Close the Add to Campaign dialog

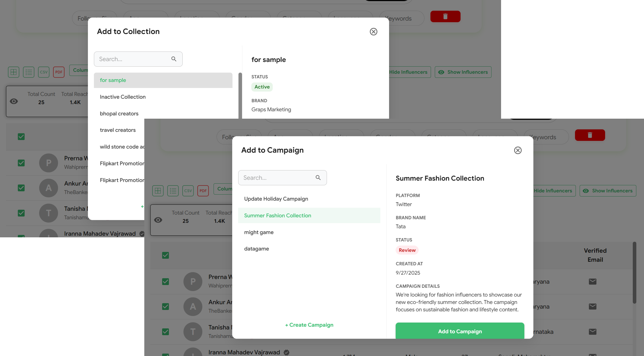click(x=517, y=150)
